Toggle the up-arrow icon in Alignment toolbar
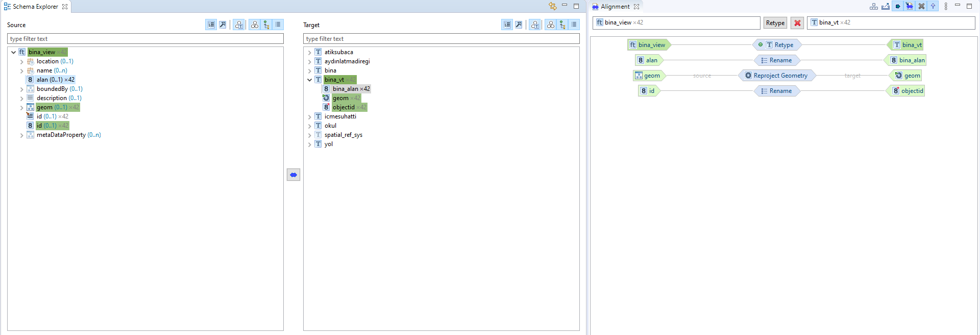Screen dimensions: 980x335 [x=933, y=7]
